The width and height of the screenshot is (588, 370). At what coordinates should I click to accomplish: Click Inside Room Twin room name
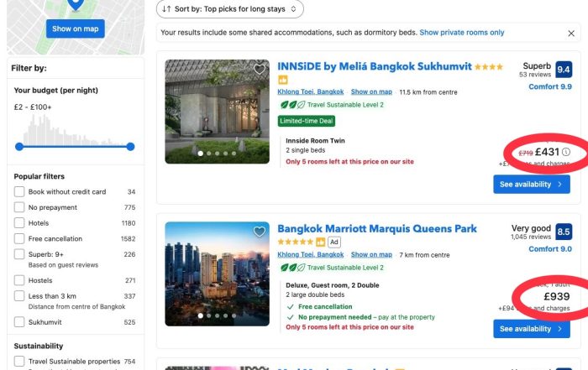pyautogui.click(x=315, y=141)
